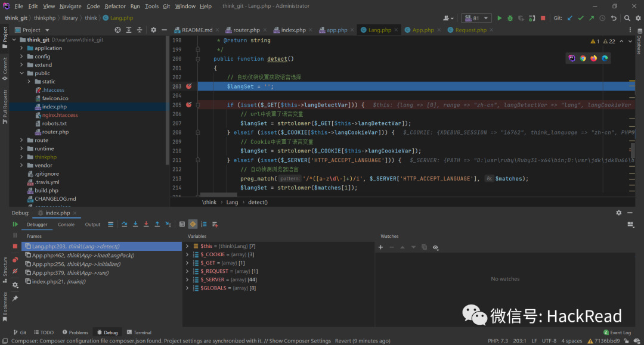Expand $this variable node
This screenshot has height=345, width=644.
(x=188, y=246)
